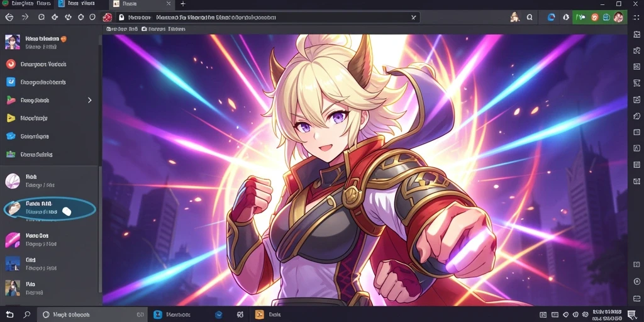Screen dimensions: 644x322
Task: Expand the chevron arrow in the left sidebar
Action: 89,100
